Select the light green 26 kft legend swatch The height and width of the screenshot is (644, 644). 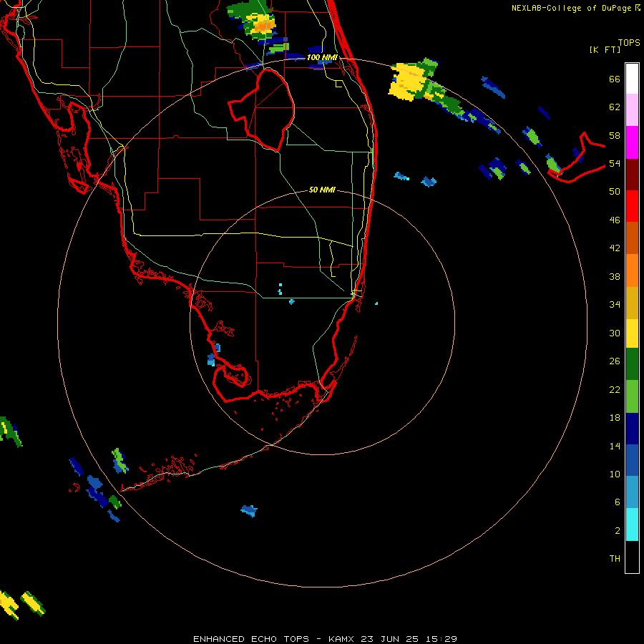click(x=632, y=396)
